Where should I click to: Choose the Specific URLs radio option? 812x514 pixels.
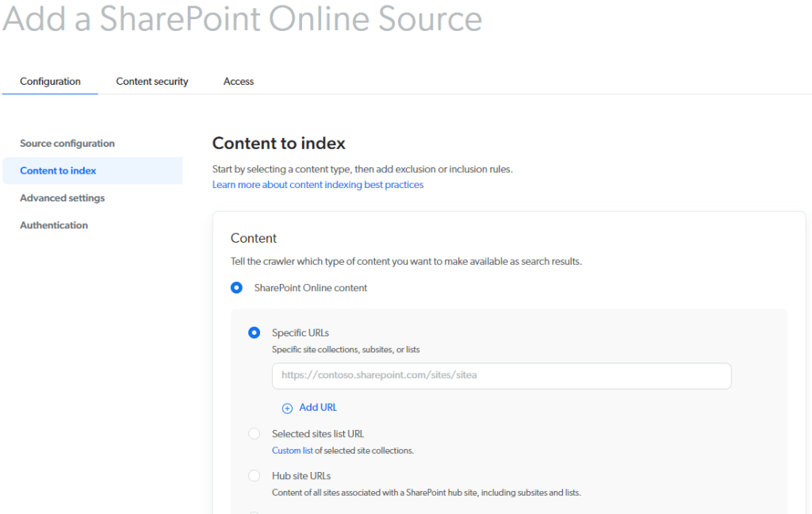254,332
